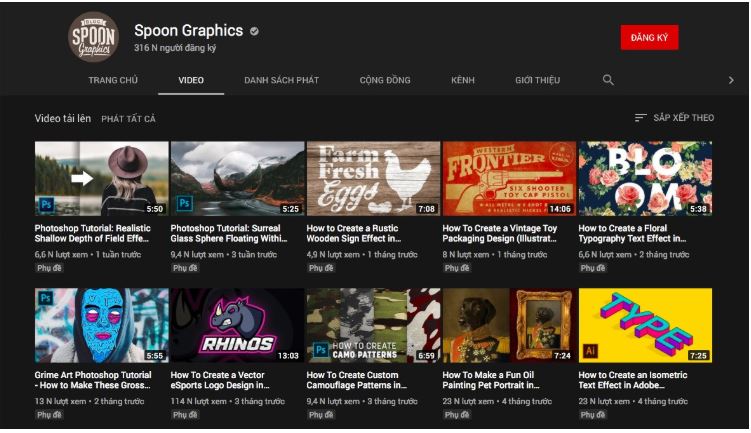Image resolution: width=751 pixels, height=433 pixels.
Task: Play the isometric TYPE text effect thumbnail
Action: tap(645, 325)
